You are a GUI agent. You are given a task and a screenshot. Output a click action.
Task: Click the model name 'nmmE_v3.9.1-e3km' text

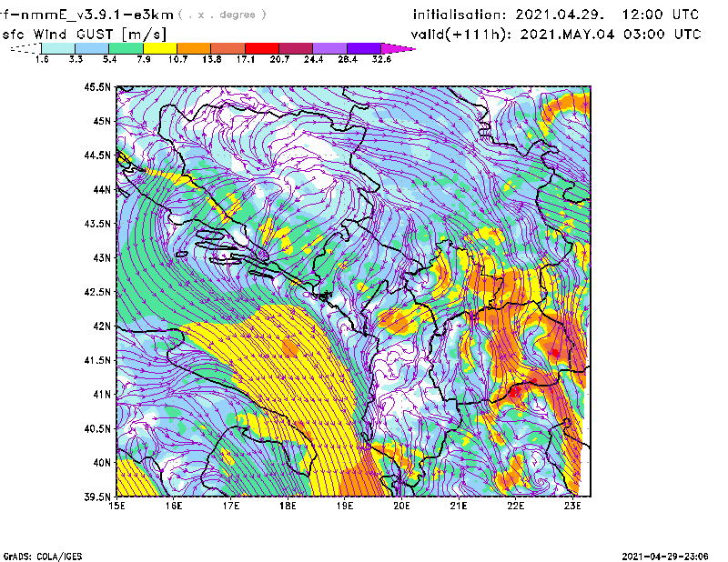[x=93, y=15]
